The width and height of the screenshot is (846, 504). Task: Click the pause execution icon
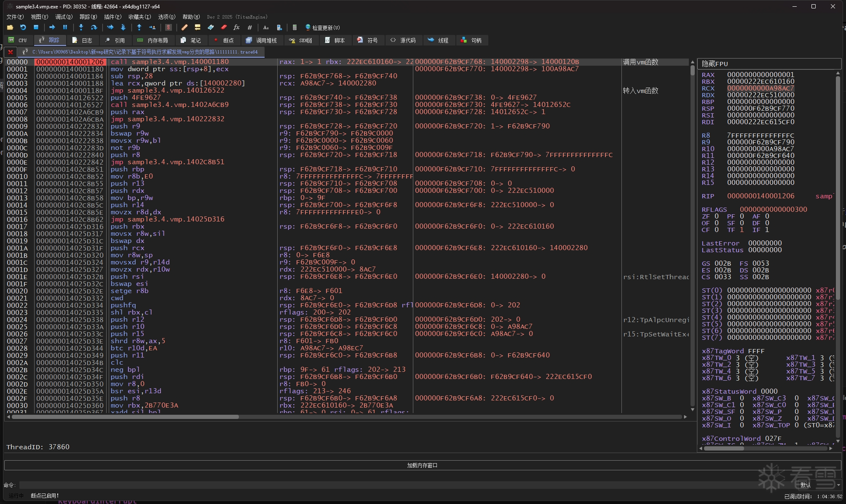65,27
